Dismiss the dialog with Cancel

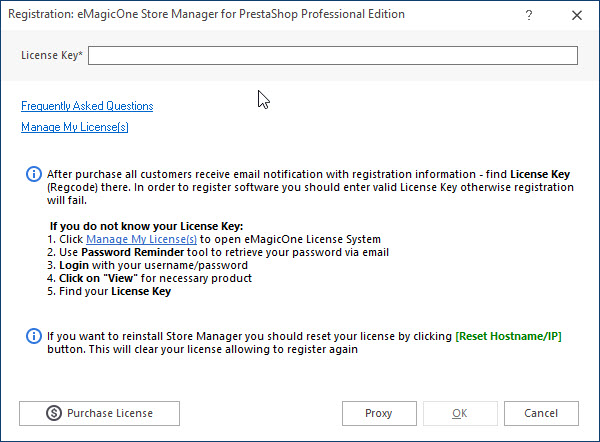[541, 413]
